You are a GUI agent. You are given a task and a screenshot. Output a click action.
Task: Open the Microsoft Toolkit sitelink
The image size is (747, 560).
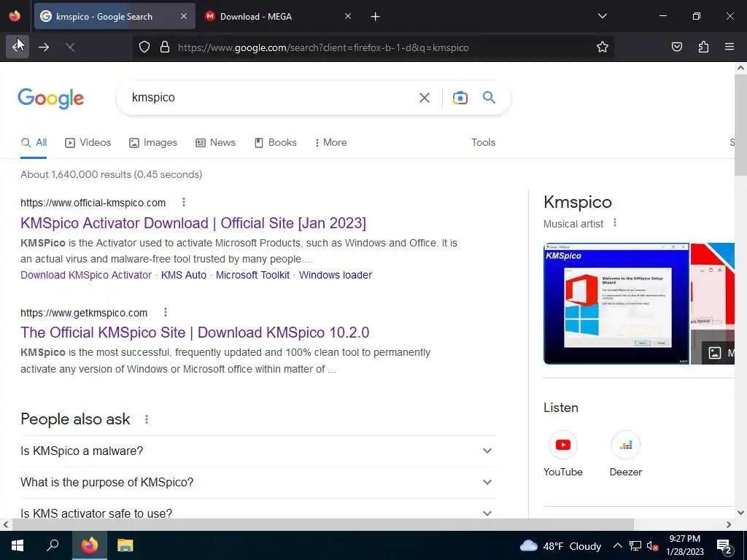tap(252, 275)
